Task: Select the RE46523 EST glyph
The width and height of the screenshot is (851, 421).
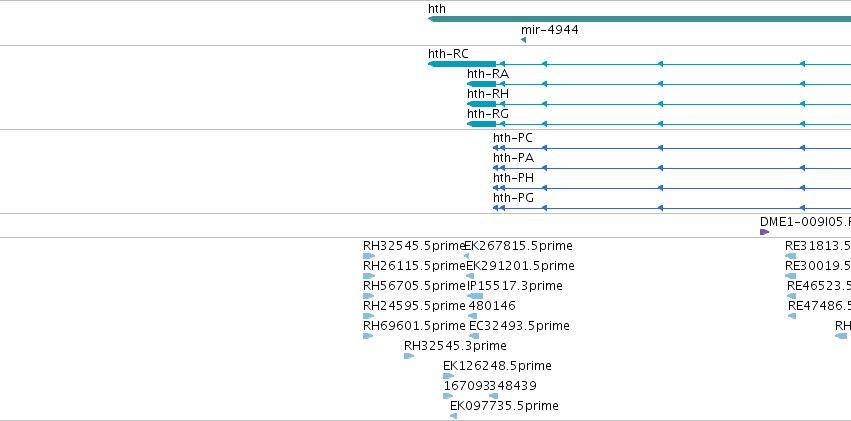Action: [x=792, y=296]
